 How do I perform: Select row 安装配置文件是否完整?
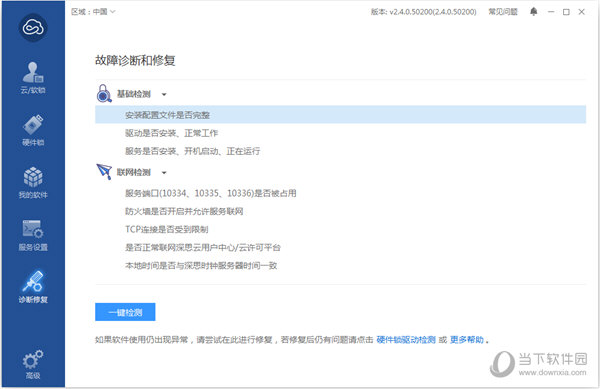click(x=341, y=115)
